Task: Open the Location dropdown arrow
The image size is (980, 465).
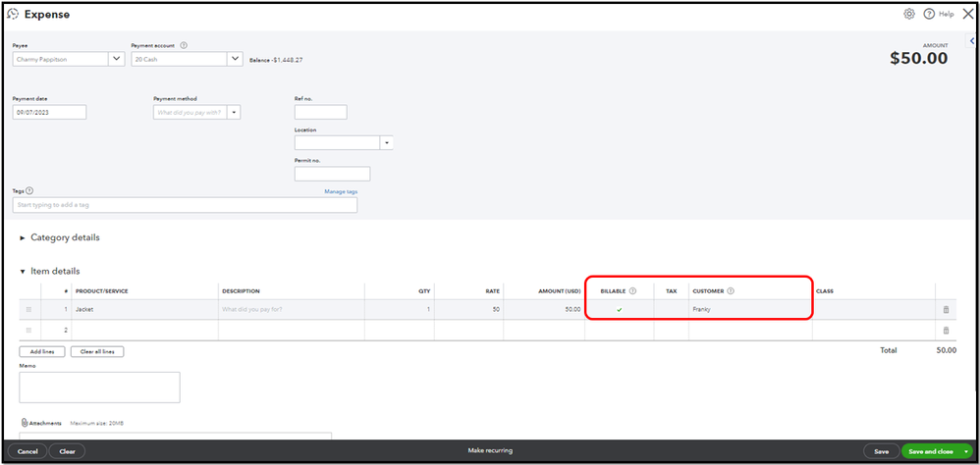Action: [387, 143]
